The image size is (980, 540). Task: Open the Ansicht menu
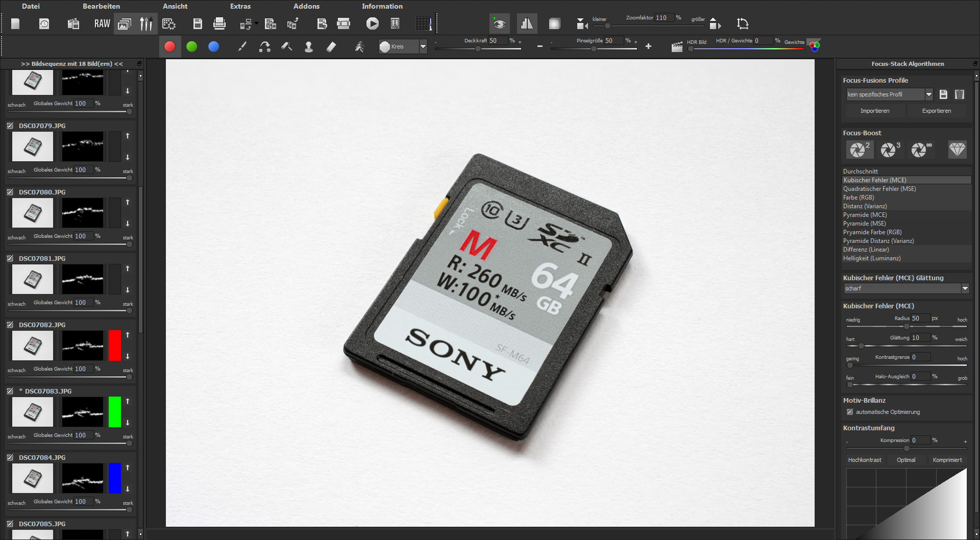pyautogui.click(x=175, y=6)
